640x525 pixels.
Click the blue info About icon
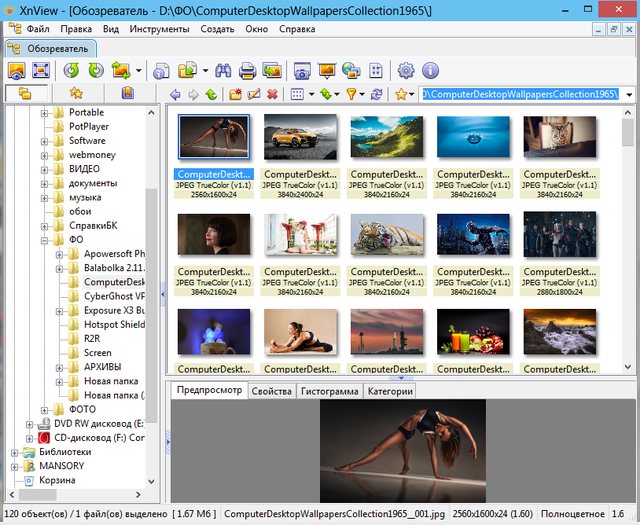coord(431,71)
